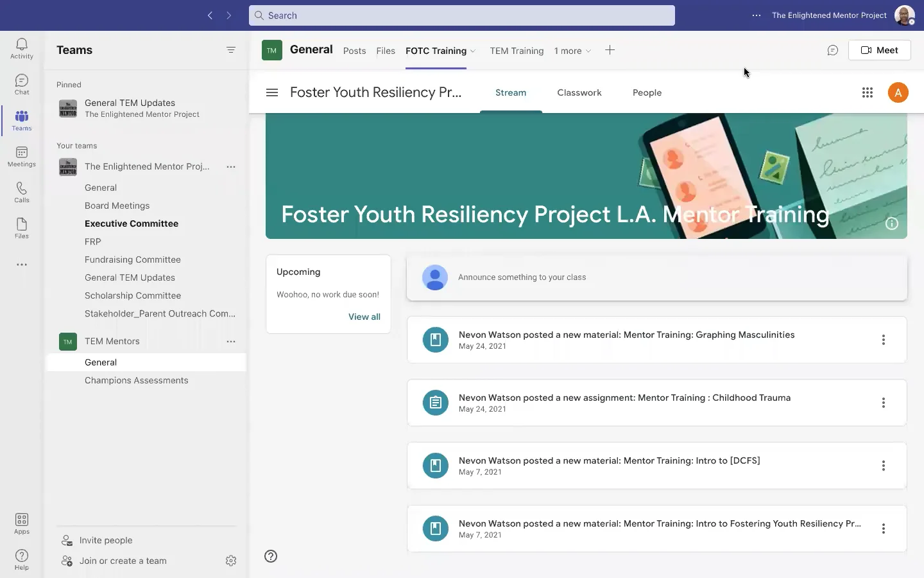Expand the 1 more tabs dropdown
The height and width of the screenshot is (578, 924).
pyautogui.click(x=572, y=51)
